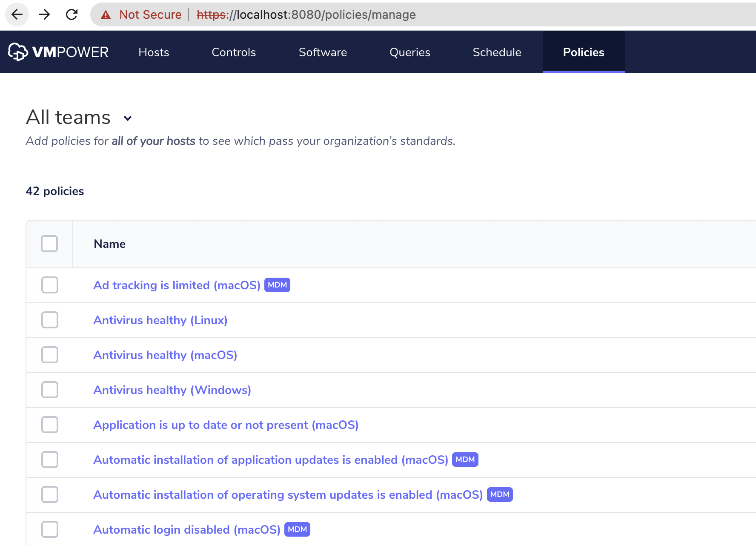Open Antivirus healthy (Windows) policy

click(172, 390)
